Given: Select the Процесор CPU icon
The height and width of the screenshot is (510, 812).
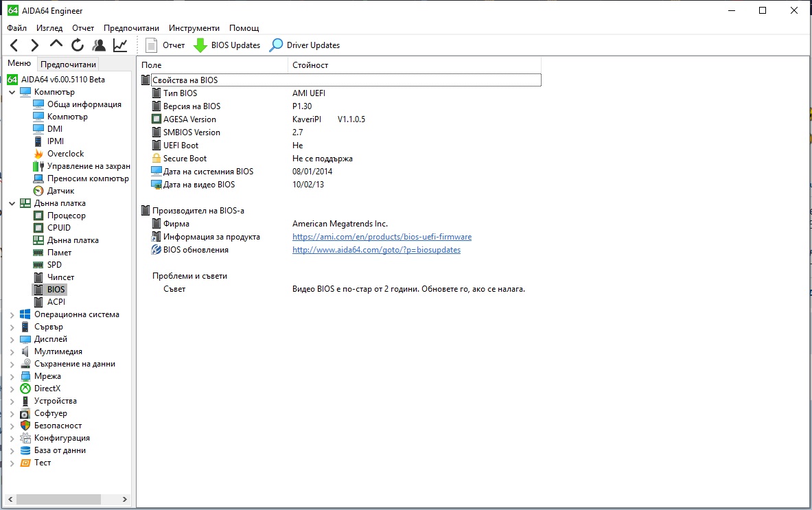Looking at the screenshot, I should click(x=38, y=216).
